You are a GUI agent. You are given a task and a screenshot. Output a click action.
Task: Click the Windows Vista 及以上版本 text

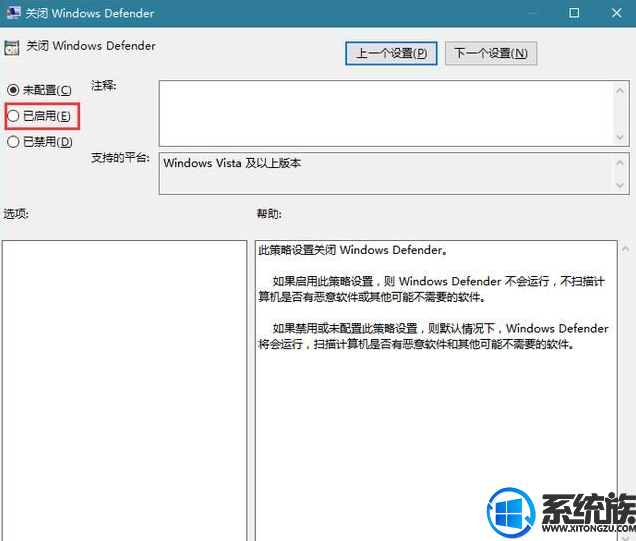pyautogui.click(x=232, y=163)
